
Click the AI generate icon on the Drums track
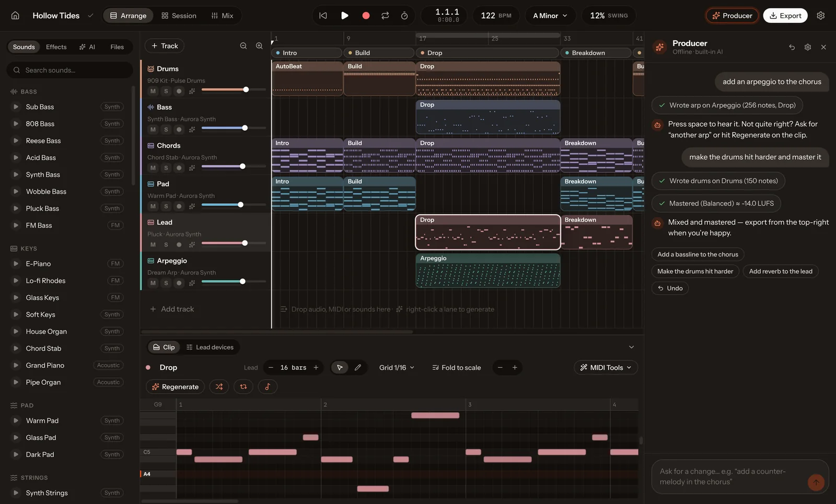coord(192,91)
